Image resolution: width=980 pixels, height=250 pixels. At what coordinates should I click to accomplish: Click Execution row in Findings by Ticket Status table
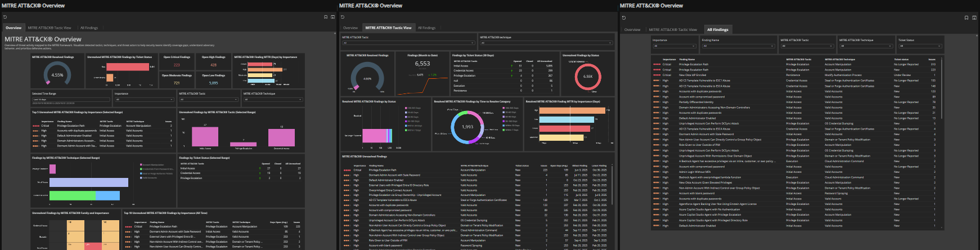coord(504,86)
